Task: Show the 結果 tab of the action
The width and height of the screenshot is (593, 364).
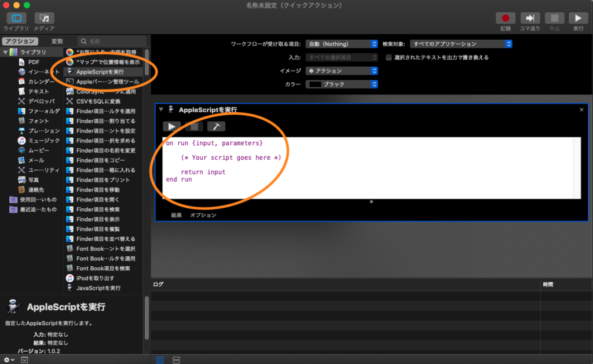Action: tap(176, 215)
